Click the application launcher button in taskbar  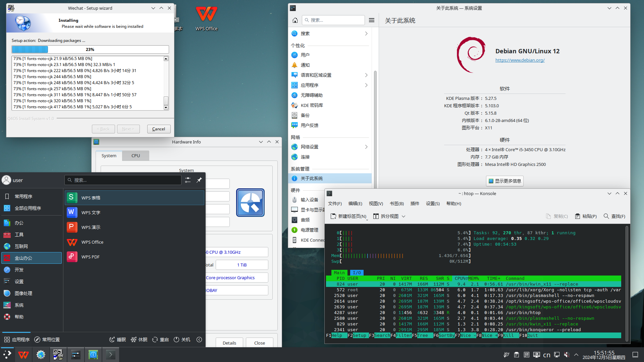click(7, 355)
